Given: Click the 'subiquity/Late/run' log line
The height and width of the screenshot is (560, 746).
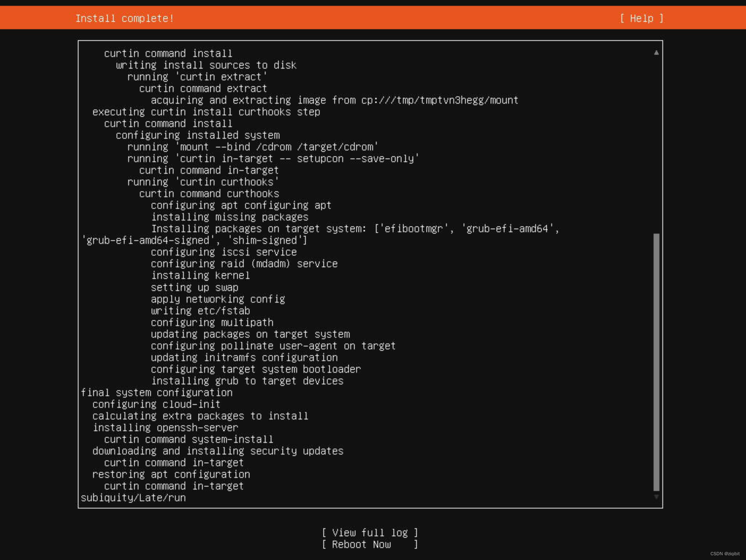Looking at the screenshot, I should 133,498.
